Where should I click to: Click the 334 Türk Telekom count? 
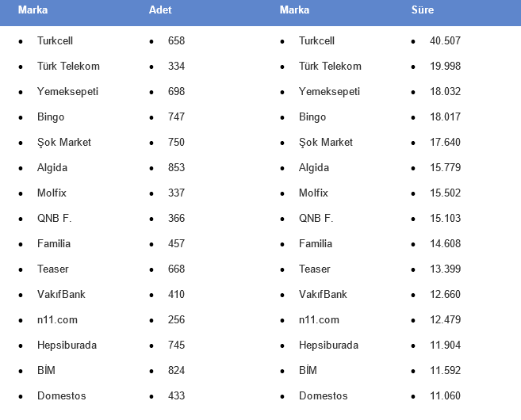coord(176,66)
